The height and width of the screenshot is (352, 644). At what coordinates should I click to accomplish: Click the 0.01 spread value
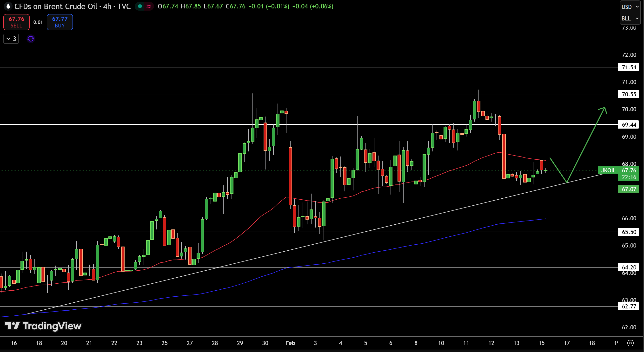coord(38,22)
